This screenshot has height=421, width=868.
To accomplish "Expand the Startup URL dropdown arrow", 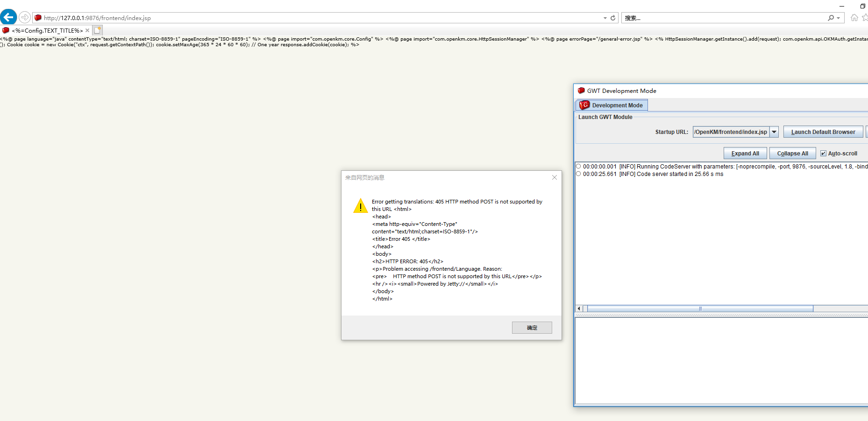I will (x=774, y=132).
